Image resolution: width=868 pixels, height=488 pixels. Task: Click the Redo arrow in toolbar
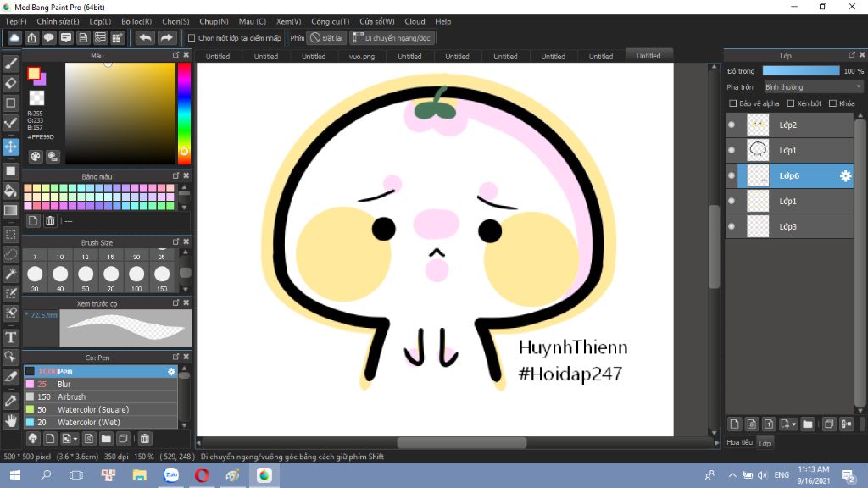[166, 37]
